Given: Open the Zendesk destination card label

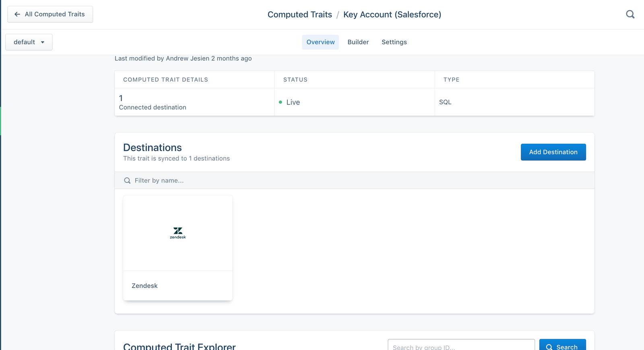Looking at the screenshot, I should click(x=144, y=286).
